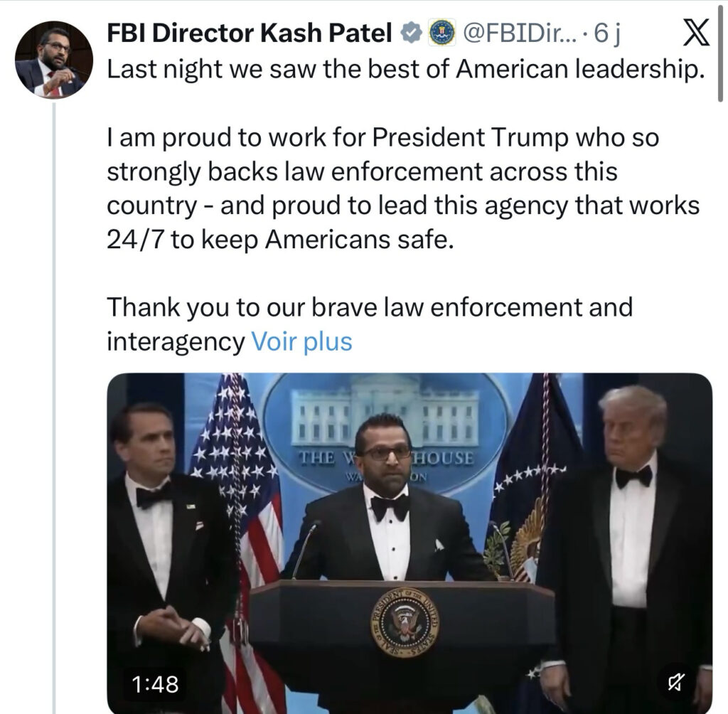
Task: Click the paragraph about President Trump
Action: pos(403,188)
